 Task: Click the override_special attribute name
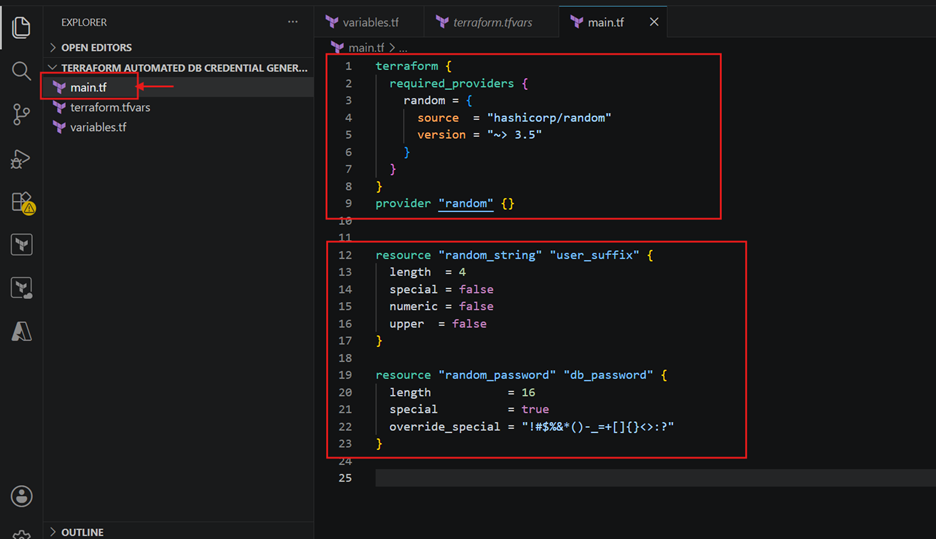(445, 427)
